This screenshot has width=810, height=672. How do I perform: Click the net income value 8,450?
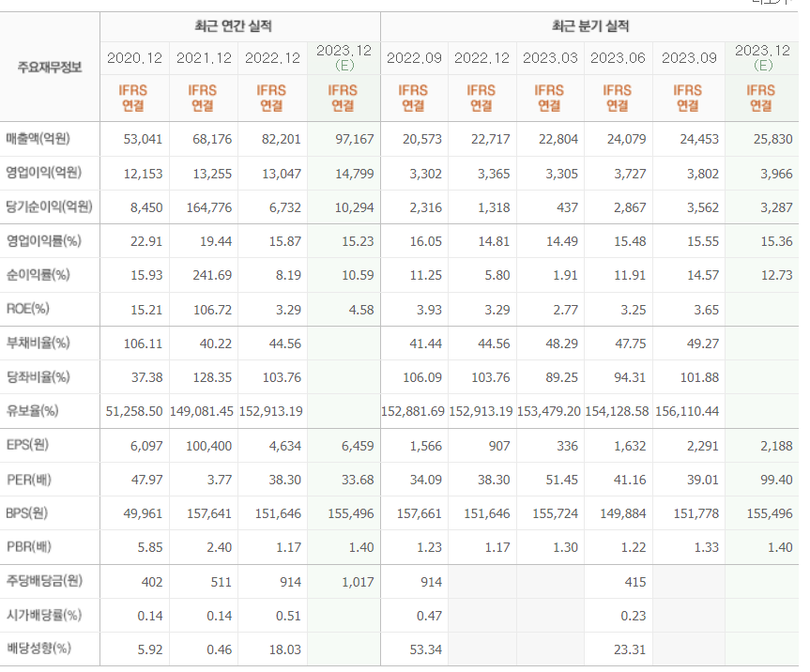click(146, 208)
